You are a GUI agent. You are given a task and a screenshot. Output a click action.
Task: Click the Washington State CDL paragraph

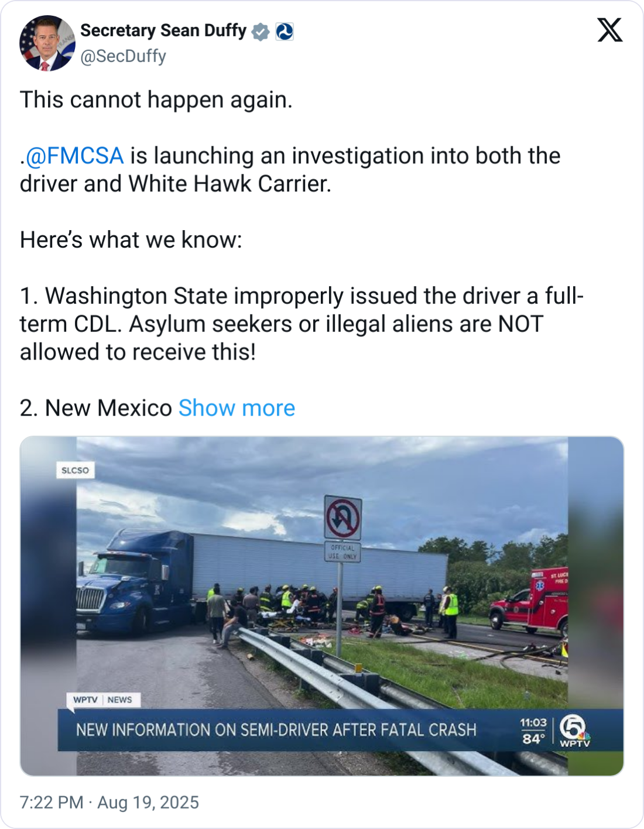[302, 324]
